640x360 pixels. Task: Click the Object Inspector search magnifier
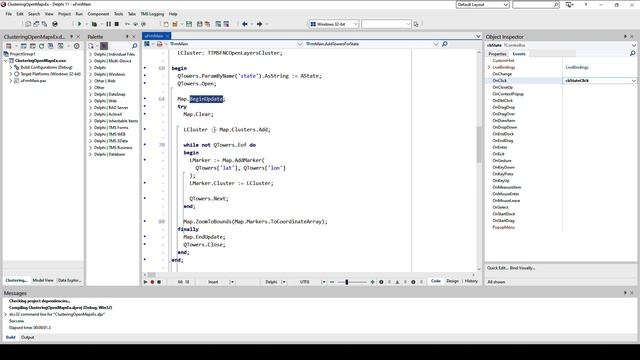pyautogui.click(x=633, y=53)
